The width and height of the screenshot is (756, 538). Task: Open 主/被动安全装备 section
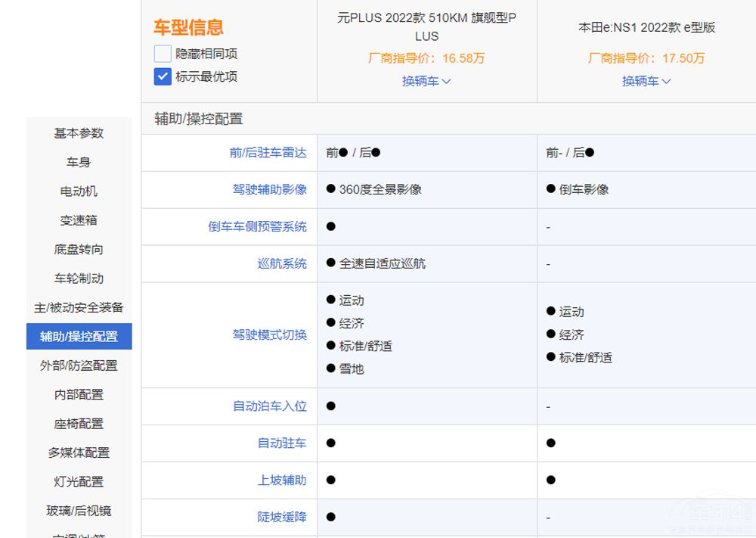79,308
